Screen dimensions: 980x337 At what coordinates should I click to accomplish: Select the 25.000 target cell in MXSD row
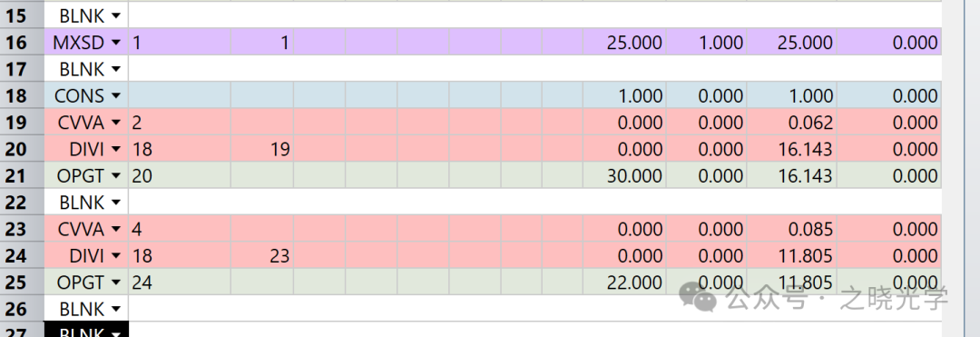pyautogui.click(x=624, y=42)
